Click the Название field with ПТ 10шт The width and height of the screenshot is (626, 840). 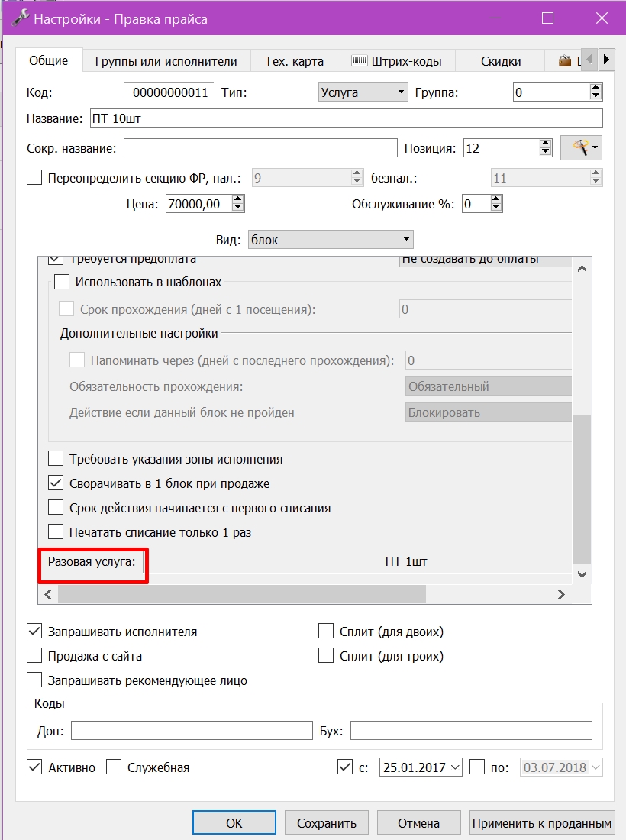pyautogui.click(x=346, y=118)
